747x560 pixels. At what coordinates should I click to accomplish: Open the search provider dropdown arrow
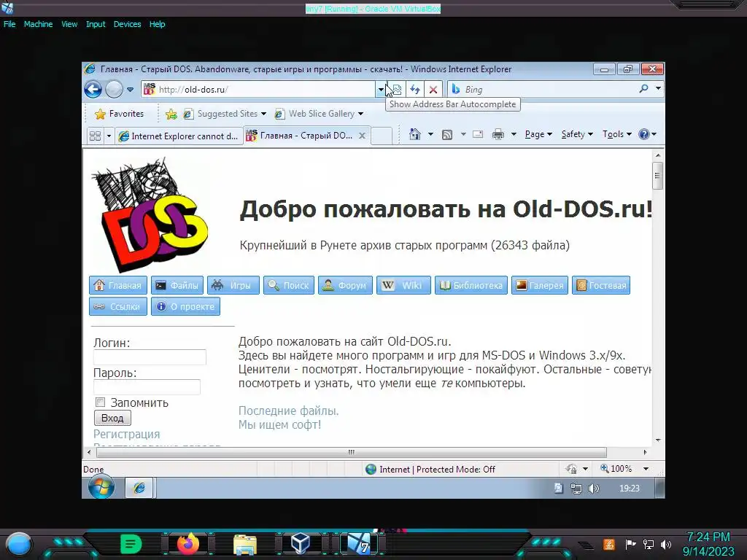click(x=658, y=88)
